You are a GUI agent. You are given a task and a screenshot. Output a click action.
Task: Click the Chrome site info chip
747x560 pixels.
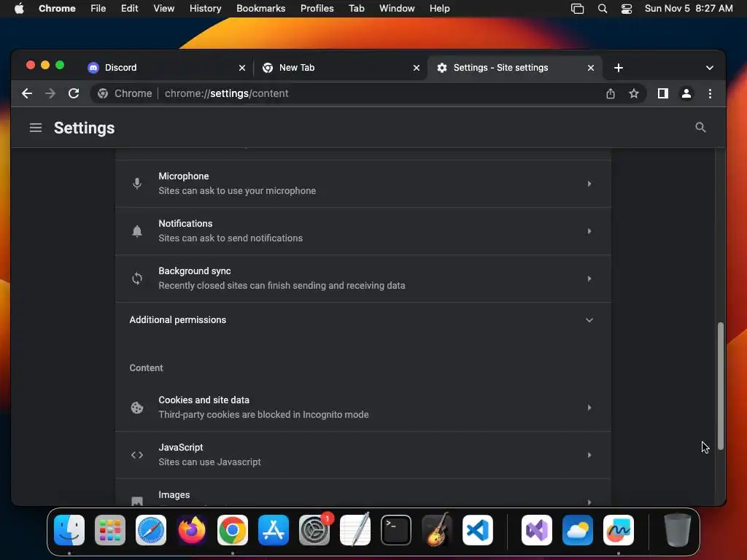click(x=124, y=93)
